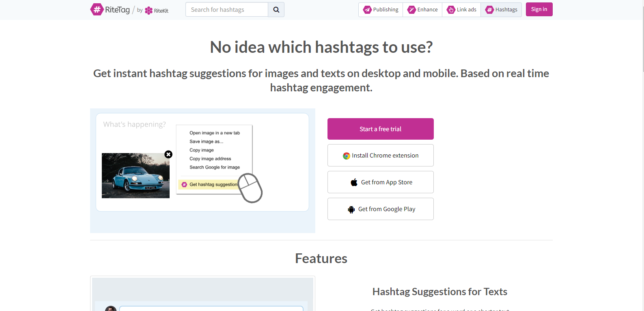Open the Enhance tab

coord(422,10)
